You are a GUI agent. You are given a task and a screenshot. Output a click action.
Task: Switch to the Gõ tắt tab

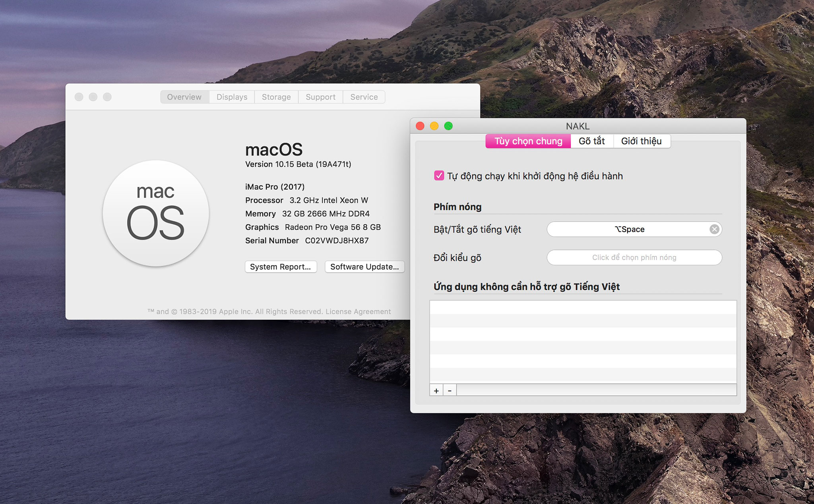(x=592, y=141)
